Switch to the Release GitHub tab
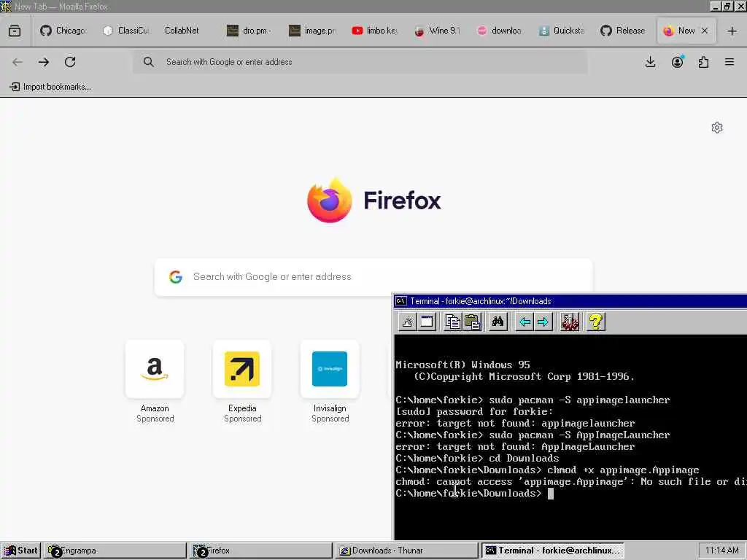This screenshot has width=747, height=560. (x=624, y=31)
